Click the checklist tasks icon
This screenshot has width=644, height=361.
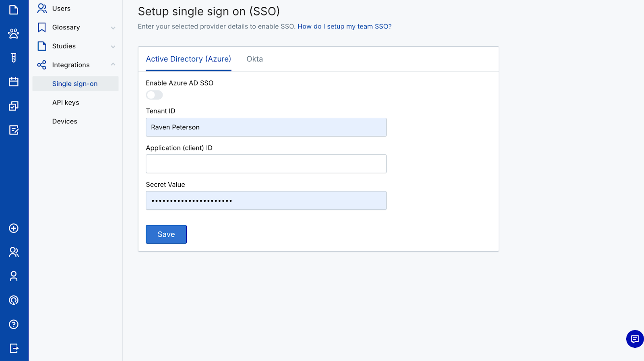(x=14, y=106)
